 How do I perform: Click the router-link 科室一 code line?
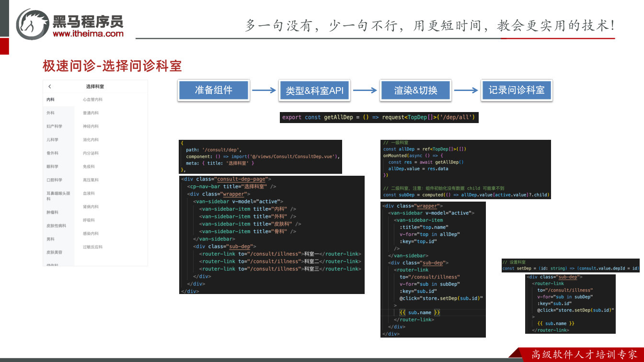point(280,254)
